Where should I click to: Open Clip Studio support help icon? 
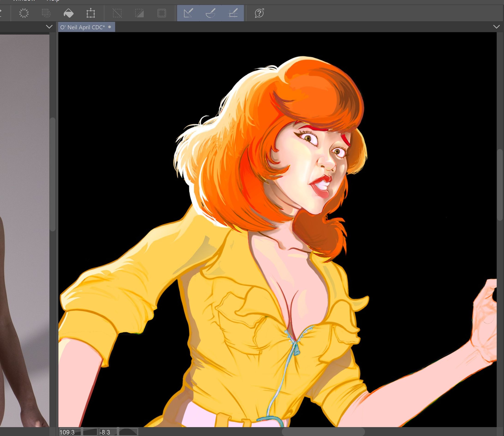coord(259,13)
